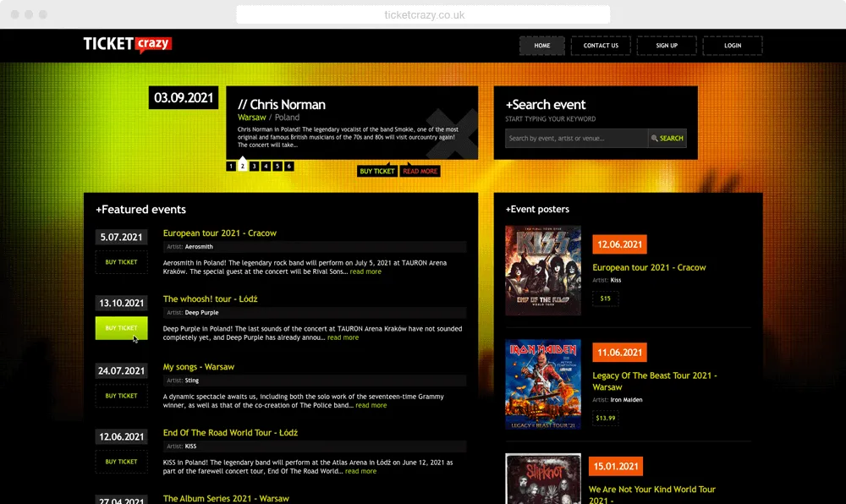Click the browser address bar
The height and width of the screenshot is (504, 846).
pos(423,15)
